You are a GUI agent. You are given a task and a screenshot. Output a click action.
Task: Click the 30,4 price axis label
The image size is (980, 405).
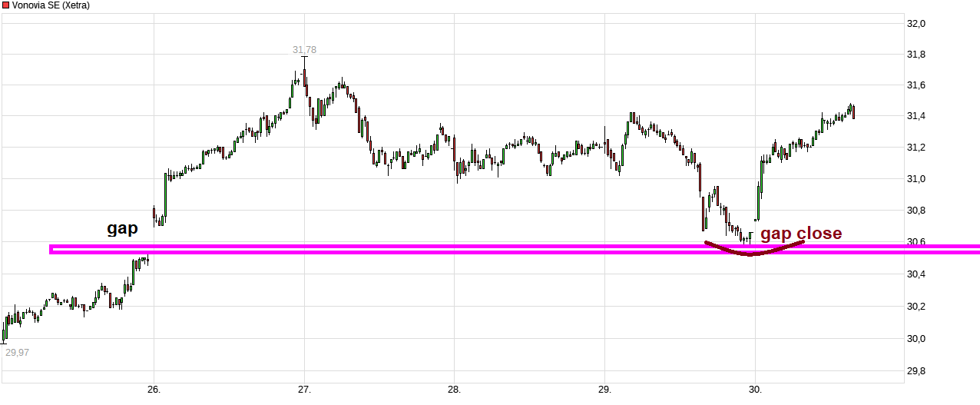click(917, 274)
